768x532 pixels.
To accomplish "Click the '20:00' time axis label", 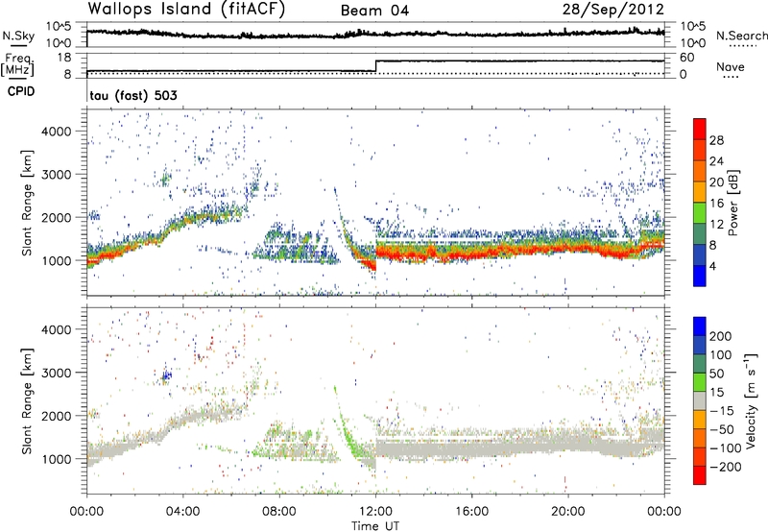I will [x=568, y=512].
